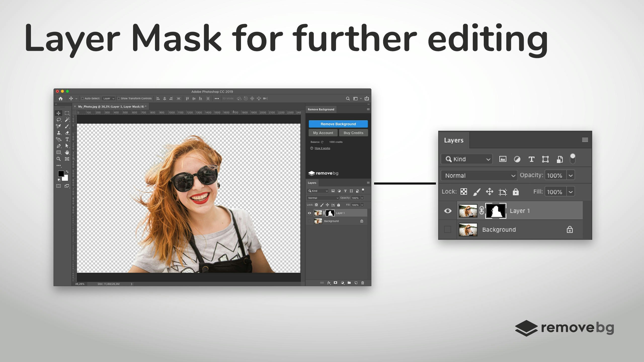Select the Lasso tool
Screen dimensions: 644x362
(x=59, y=120)
